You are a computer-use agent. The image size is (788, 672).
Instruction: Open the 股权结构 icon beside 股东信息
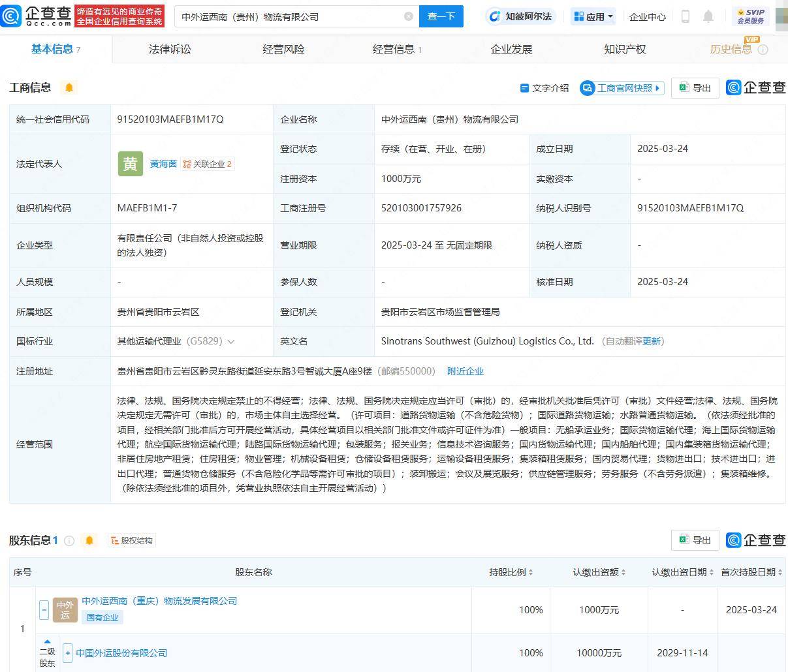point(131,540)
